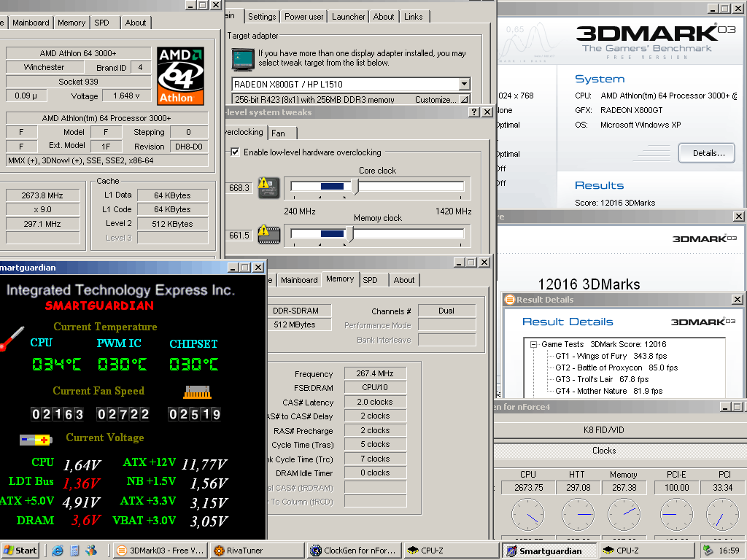Select the Launcher tab in RivaTuner
Image resolution: width=747 pixels, height=560 pixels.
click(348, 17)
